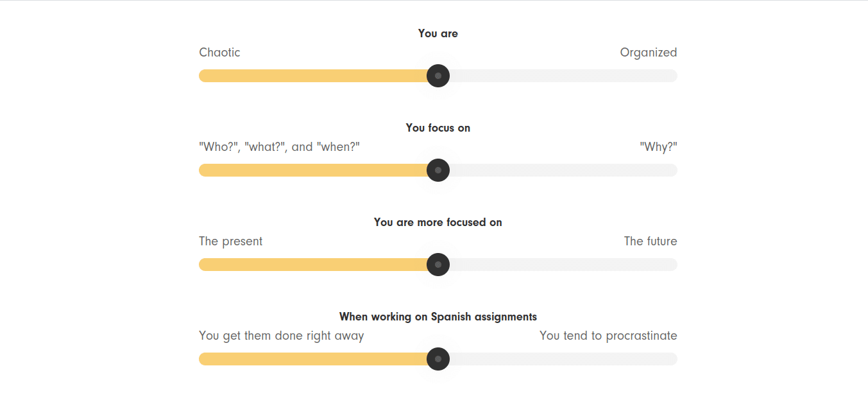Click 'You tend to procrastinate' text
Image resolution: width=868 pixels, height=402 pixels.
click(608, 336)
